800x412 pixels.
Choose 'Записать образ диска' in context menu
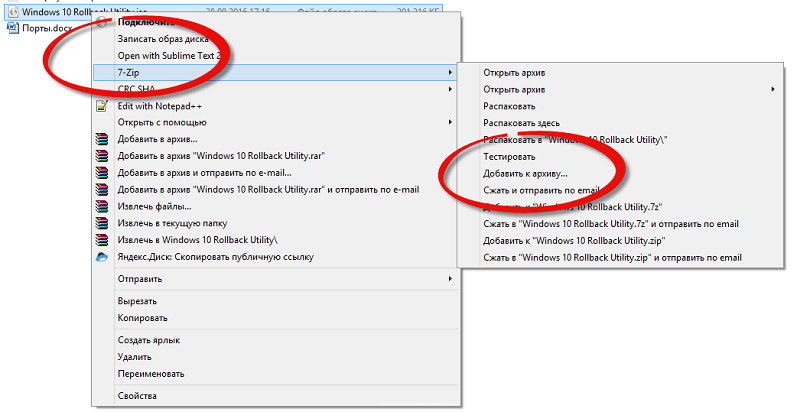click(x=163, y=39)
